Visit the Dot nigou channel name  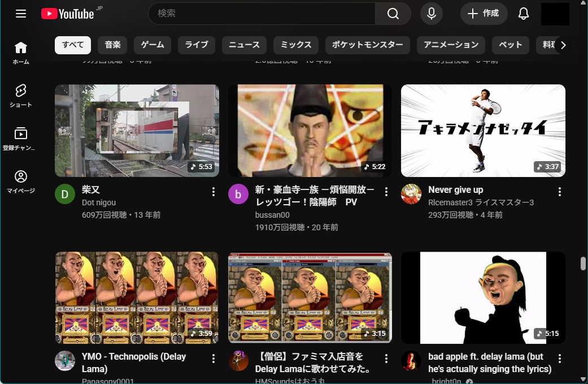[99, 202]
